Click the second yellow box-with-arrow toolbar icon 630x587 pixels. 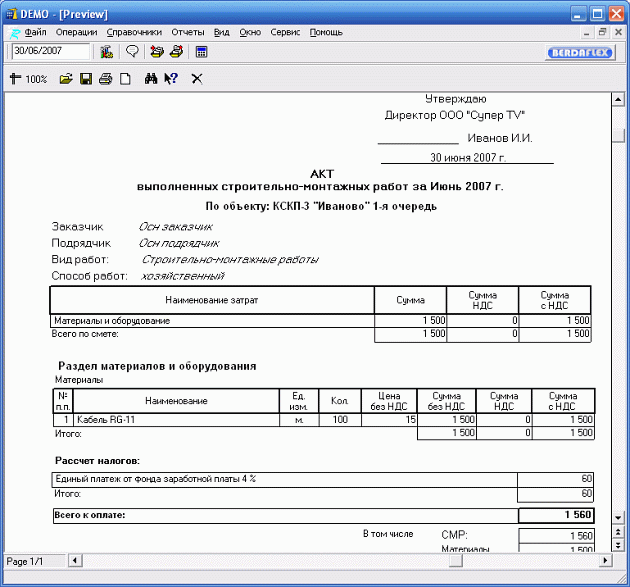point(176,51)
